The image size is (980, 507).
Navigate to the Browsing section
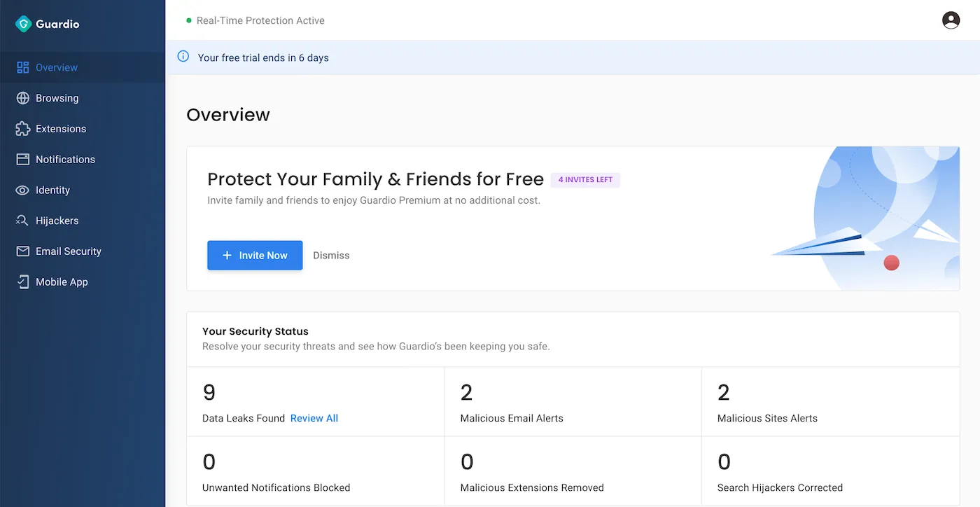tap(57, 98)
